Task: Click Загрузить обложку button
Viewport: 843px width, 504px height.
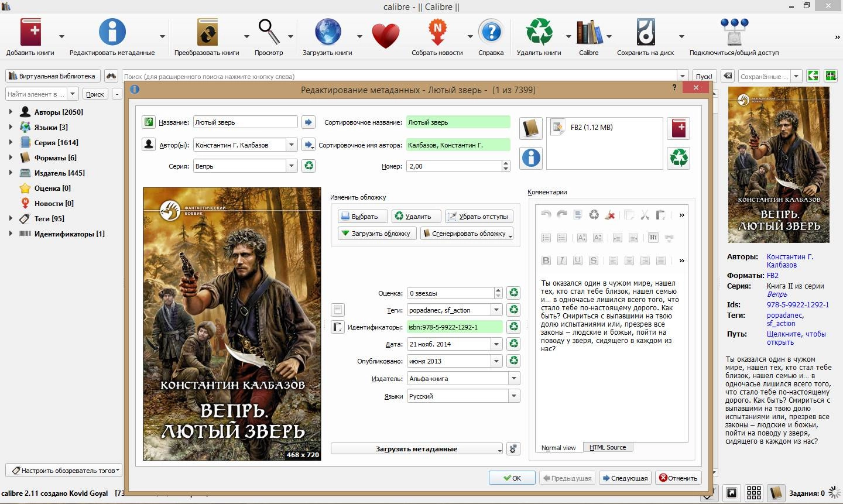Action: (x=376, y=234)
